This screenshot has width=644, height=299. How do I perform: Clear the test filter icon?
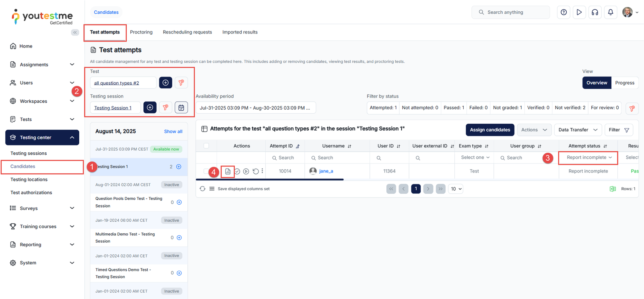point(181,83)
